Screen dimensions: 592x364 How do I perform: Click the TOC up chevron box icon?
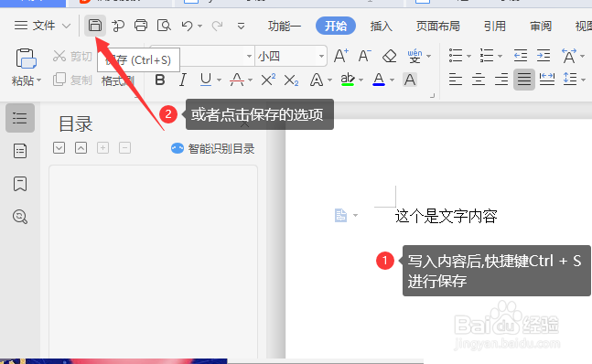pos(81,147)
